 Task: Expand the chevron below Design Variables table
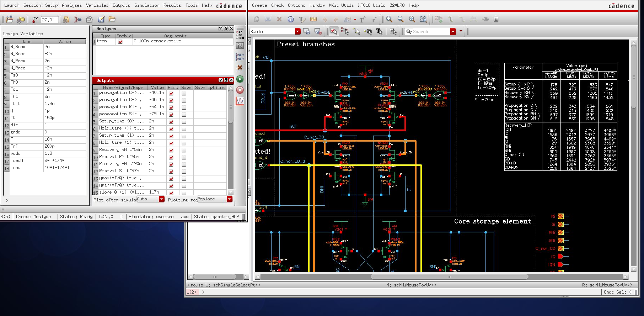(7, 200)
